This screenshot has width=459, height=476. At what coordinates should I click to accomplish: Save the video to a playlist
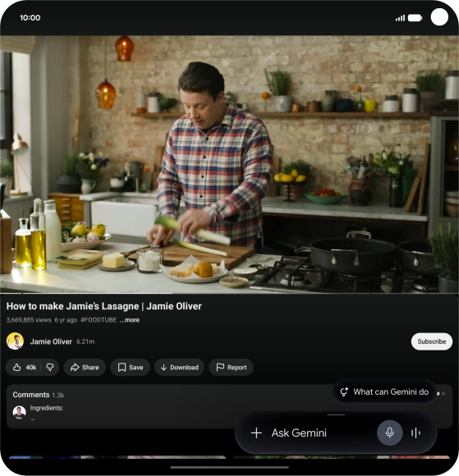click(x=131, y=368)
